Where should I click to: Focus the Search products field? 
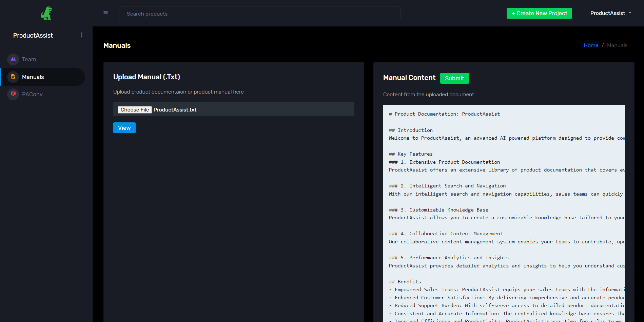pos(260,13)
